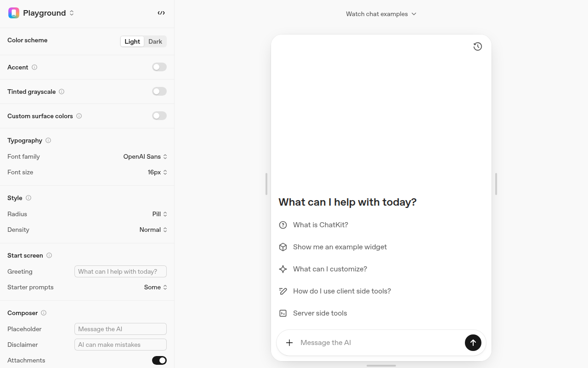Click the terminal icon beside Server side tools
The width and height of the screenshot is (588, 368).
pos(283,313)
